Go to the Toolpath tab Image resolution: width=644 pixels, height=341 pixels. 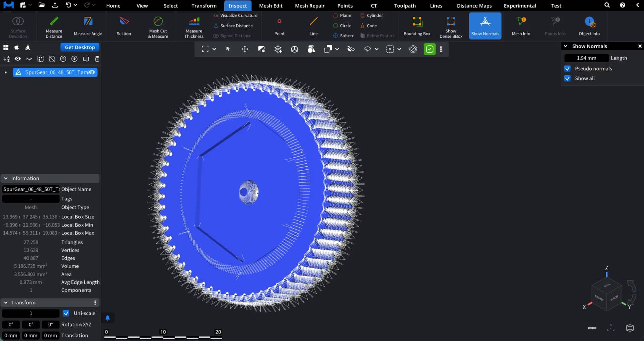[405, 6]
